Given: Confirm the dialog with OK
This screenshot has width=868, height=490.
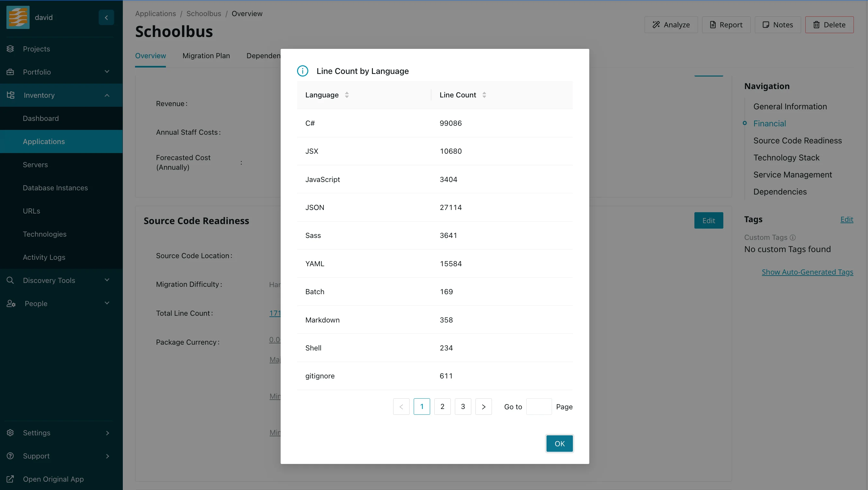Looking at the screenshot, I should (x=559, y=443).
